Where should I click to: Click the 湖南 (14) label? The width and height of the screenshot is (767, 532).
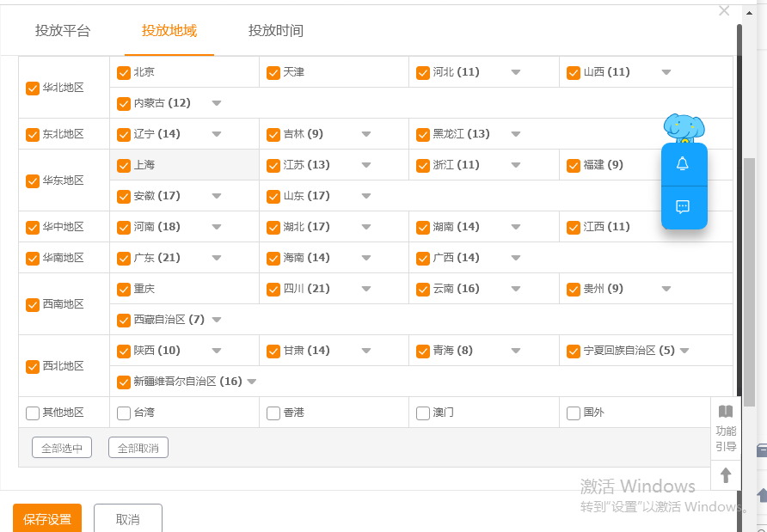click(x=456, y=227)
